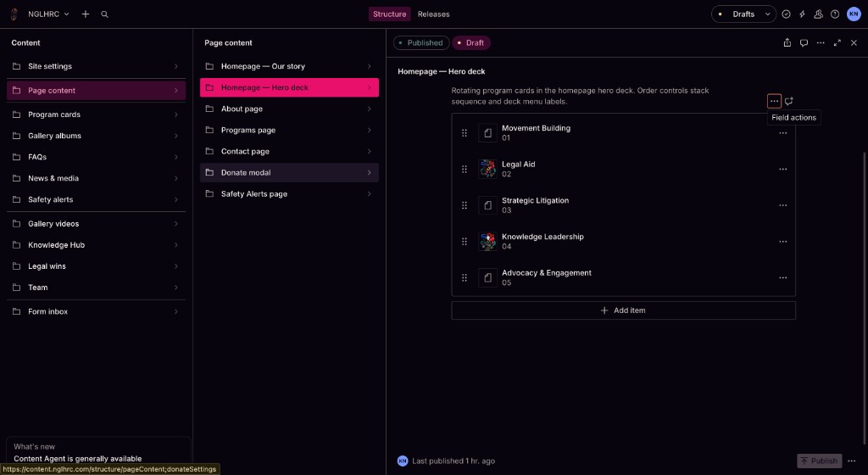
Task: Expand the FAQs chevron
Action: pyautogui.click(x=176, y=157)
